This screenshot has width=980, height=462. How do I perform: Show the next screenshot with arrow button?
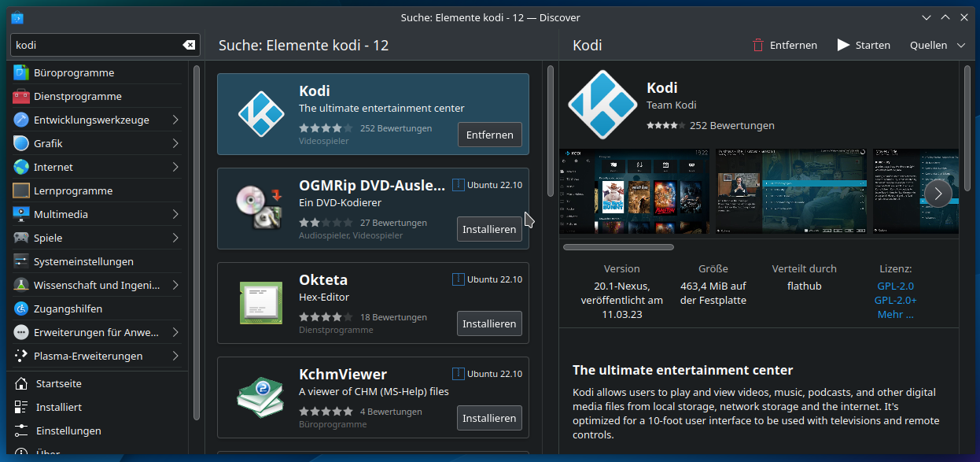[x=938, y=193]
